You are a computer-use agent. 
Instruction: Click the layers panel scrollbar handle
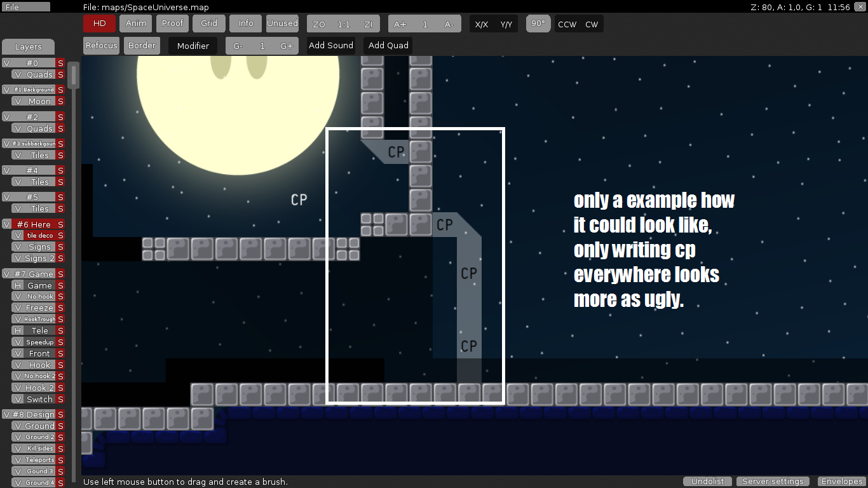point(74,76)
